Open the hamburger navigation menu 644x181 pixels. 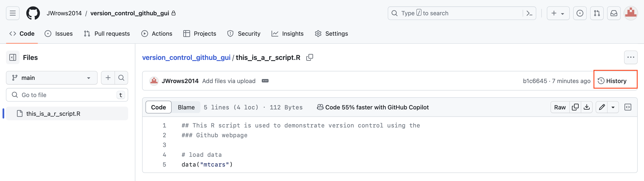pyautogui.click(x=13, y=13)
